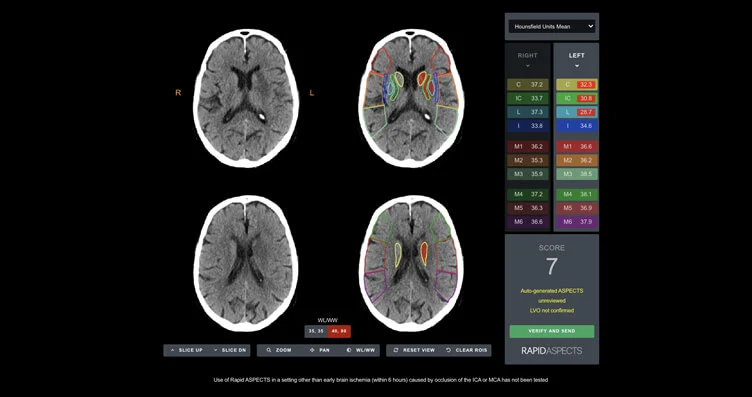
Task: Toggle Right I region 33.8
Action: pos(528,127)
